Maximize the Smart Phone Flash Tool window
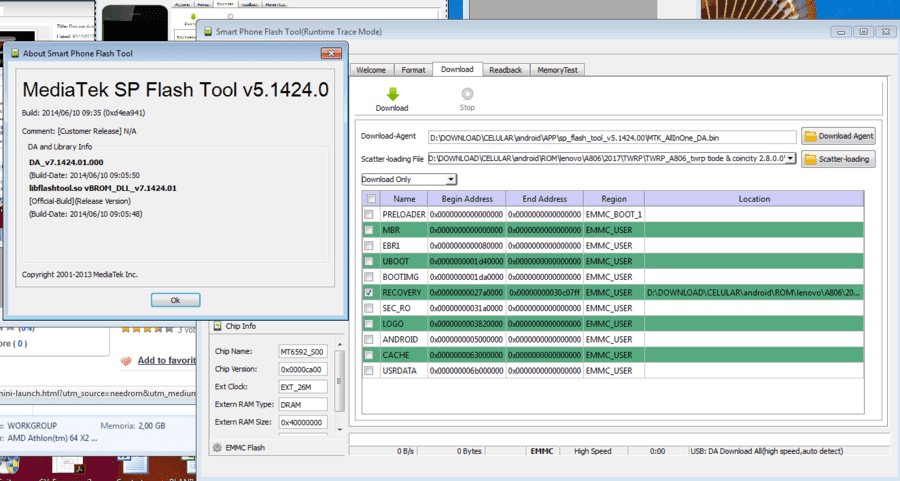 click(864, 32)
